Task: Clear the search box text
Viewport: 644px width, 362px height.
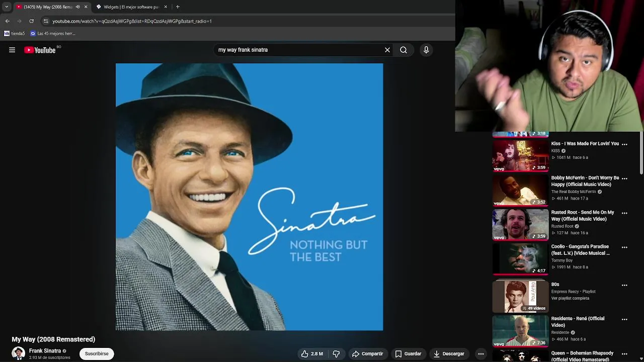Action: 387,50
